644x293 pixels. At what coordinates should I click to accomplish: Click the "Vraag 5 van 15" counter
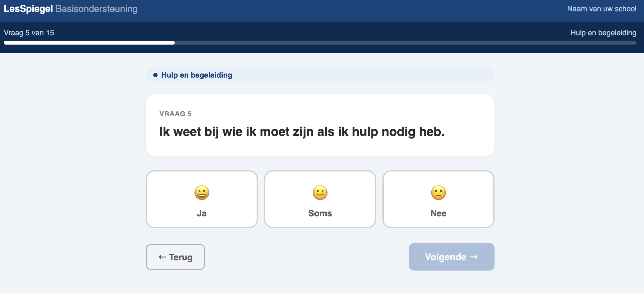[x=29, y=33]
